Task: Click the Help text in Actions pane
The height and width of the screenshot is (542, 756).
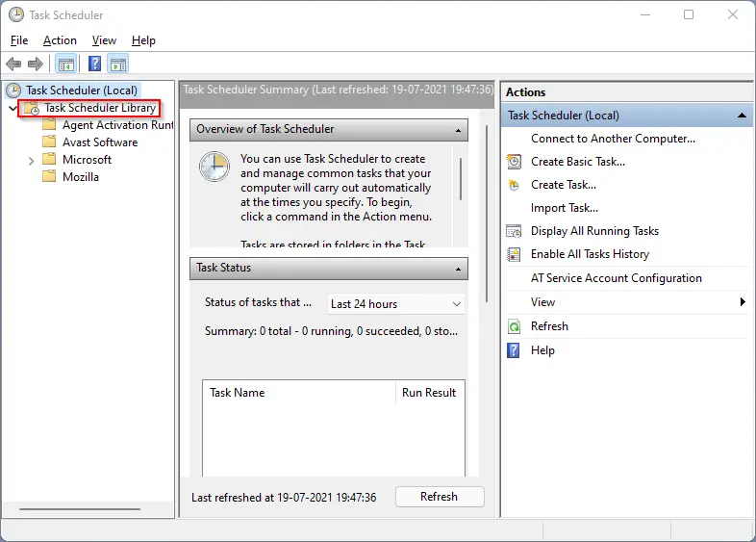Action: [x=542, y=350]
